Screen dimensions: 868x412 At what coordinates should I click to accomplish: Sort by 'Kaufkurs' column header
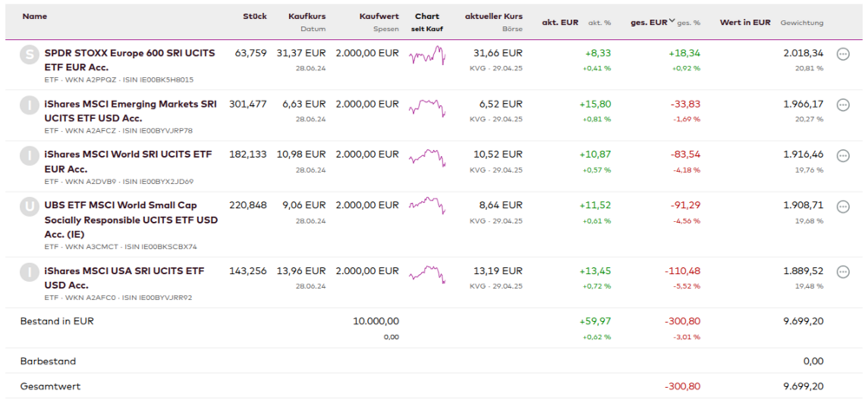[x=306, y=16]
